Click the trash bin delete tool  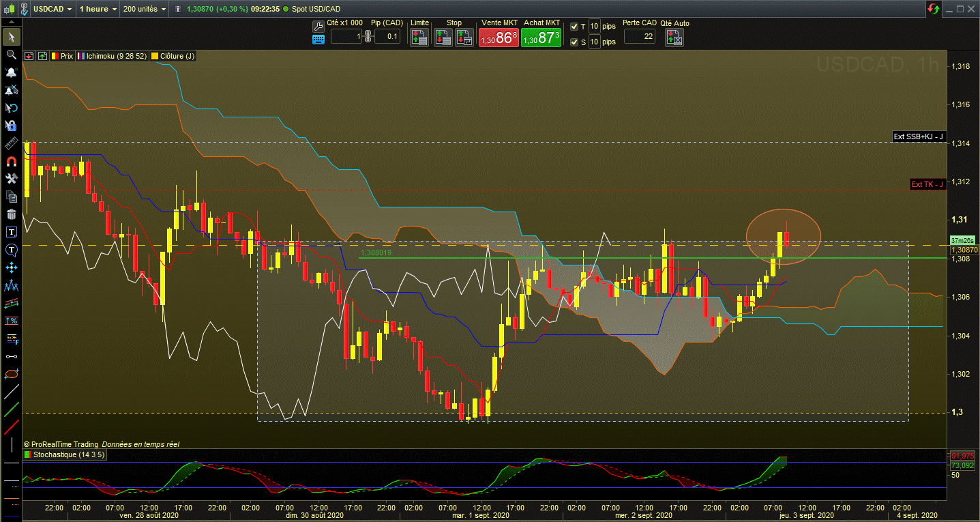pos(11,214)
